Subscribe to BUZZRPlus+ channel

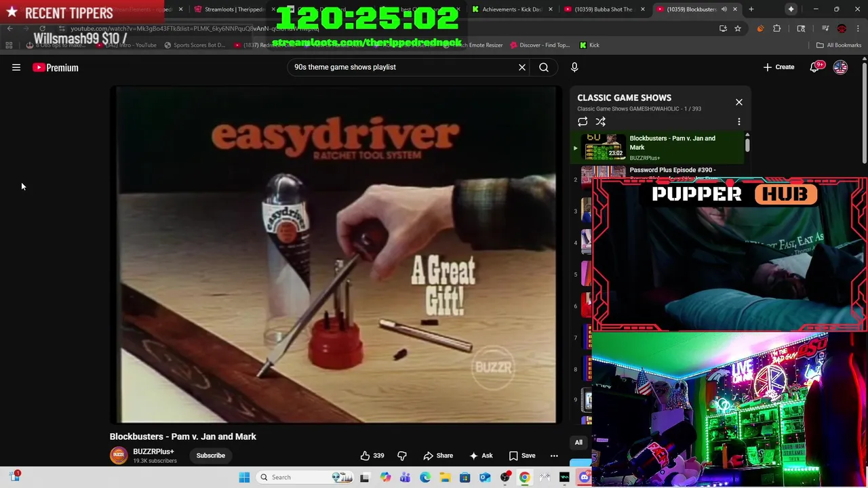click(211, 455)
